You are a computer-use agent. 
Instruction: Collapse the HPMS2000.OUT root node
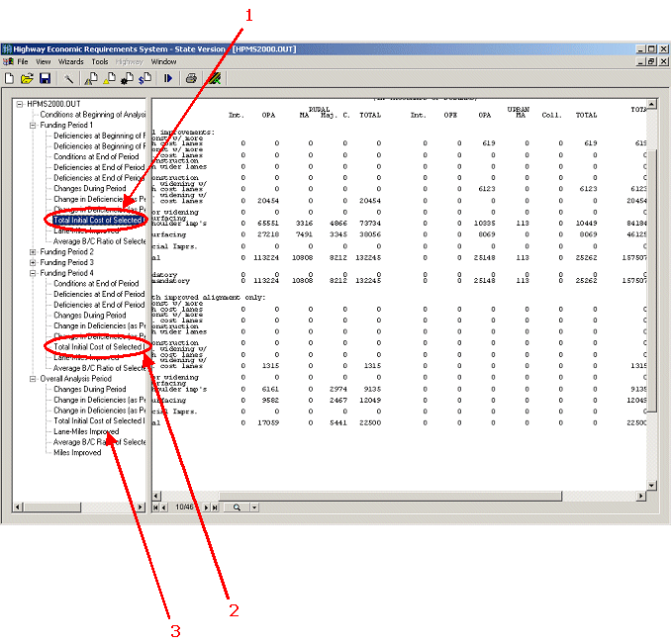[x=19, y=104]
